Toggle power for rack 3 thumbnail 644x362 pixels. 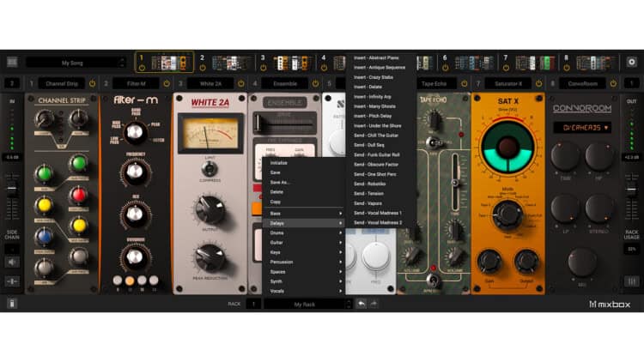click(x=264, y=68)
